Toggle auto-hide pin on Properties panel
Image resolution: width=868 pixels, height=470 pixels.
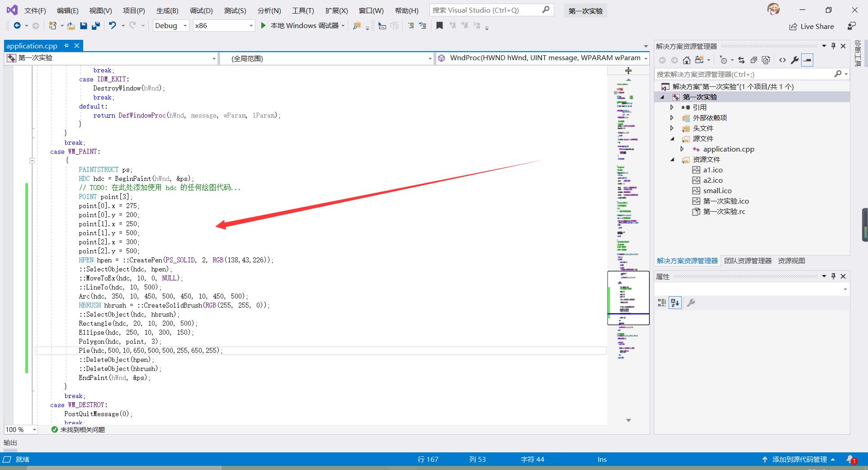pyautogui.click(x=834, y=276)
